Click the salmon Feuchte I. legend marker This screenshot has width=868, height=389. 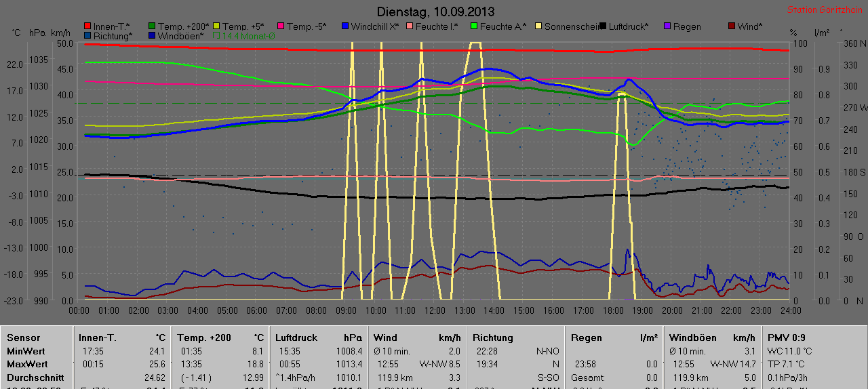(410, 26)
